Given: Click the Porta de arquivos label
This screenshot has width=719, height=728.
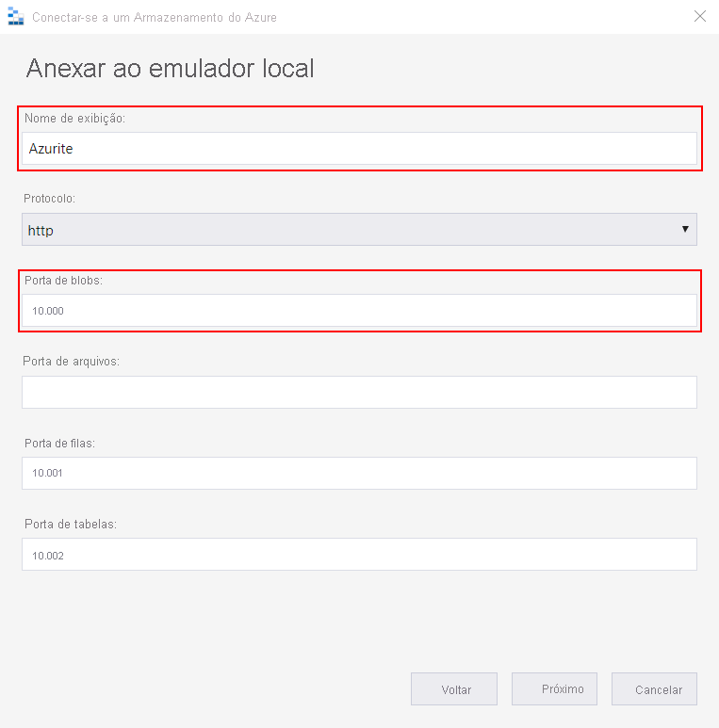Looking at the screenshot, I should pos(71,362).
